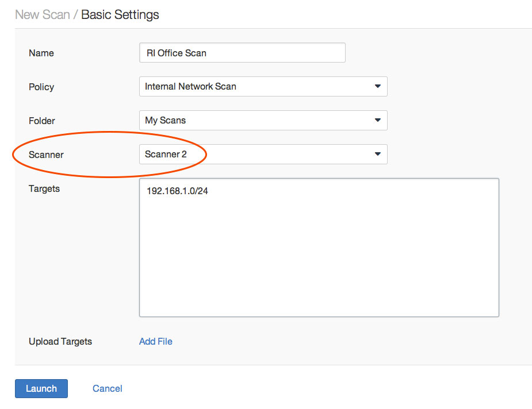Open the Scanner 2 dropdown
The height and width of the screenshot is (409, 532).
(x=263, y=154)
